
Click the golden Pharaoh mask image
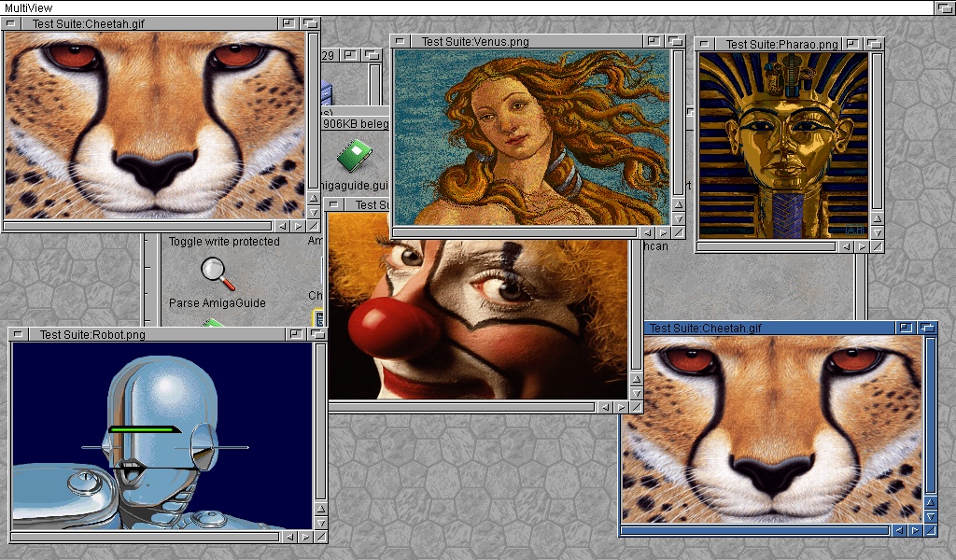pos(783,146)
